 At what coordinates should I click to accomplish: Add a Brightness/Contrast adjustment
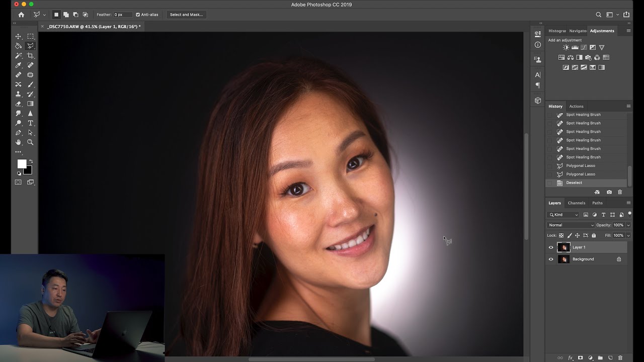[566, 47]
